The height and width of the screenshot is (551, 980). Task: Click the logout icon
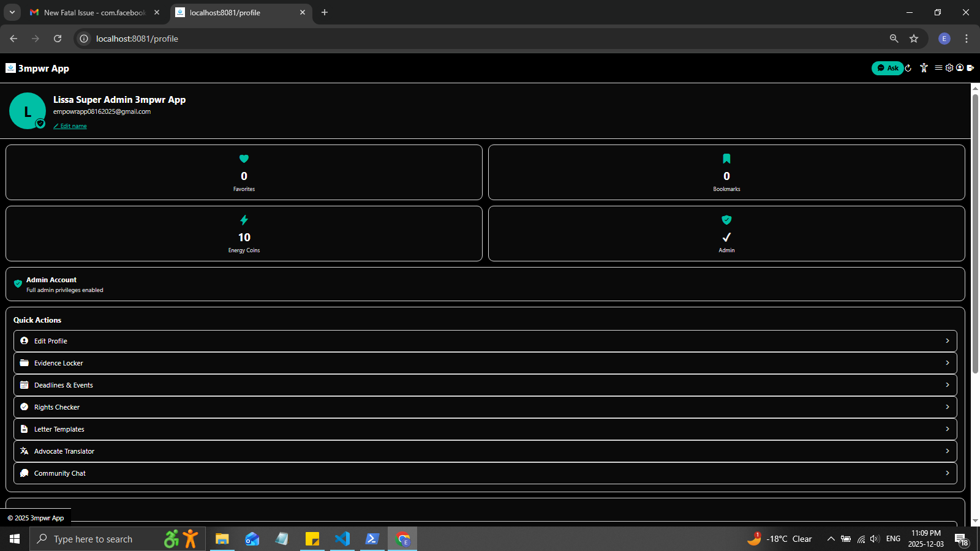coord(970,68)
